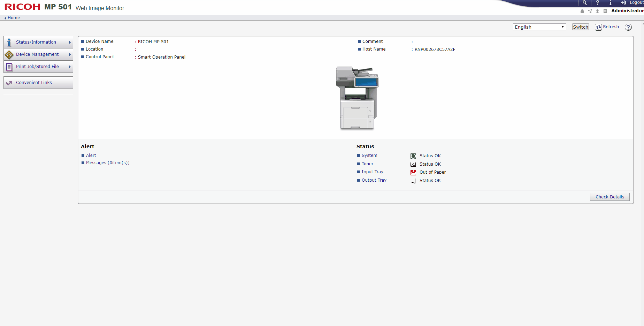Viewport: 644px width, 326px height.
Task: Click the System status OK icon
Action: tap(413, 156)
